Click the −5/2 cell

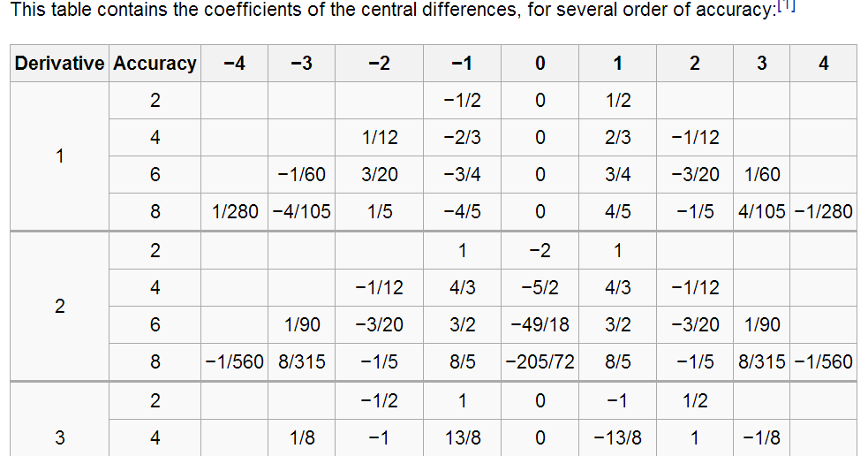point(540,287)
